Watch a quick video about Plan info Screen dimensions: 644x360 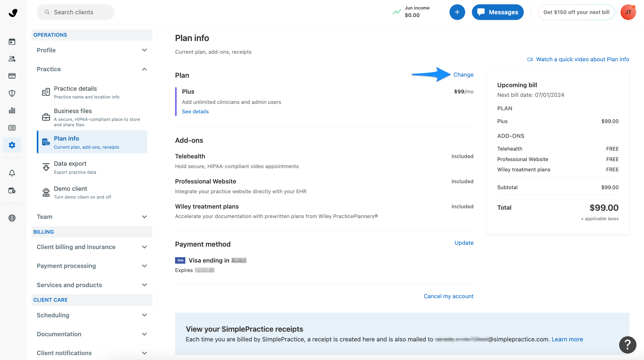click(583, 59)
